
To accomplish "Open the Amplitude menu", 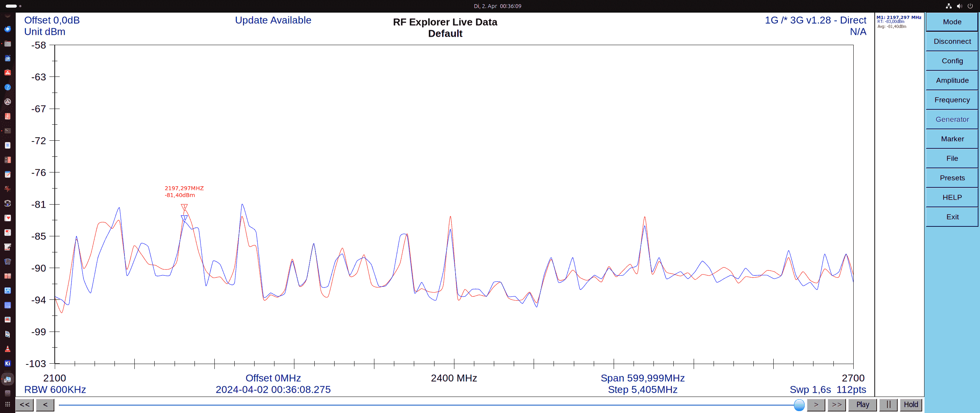I will 952,80.
